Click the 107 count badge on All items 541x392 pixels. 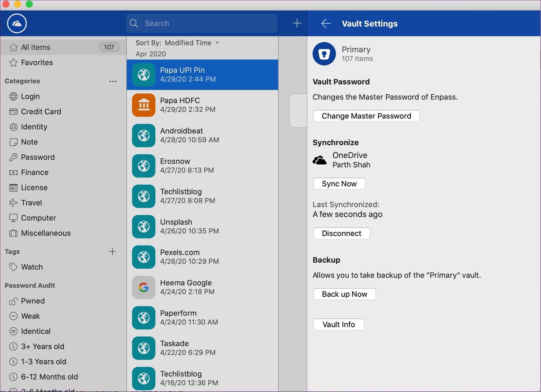[109, 47]
